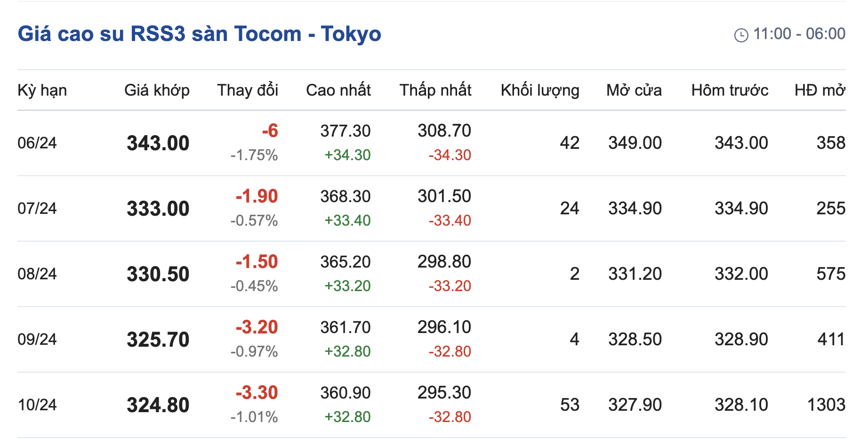Click the 11:00 - 06:00 time label
The height and width of the screenshot is (439, 868).
click(x=799, y=34)
